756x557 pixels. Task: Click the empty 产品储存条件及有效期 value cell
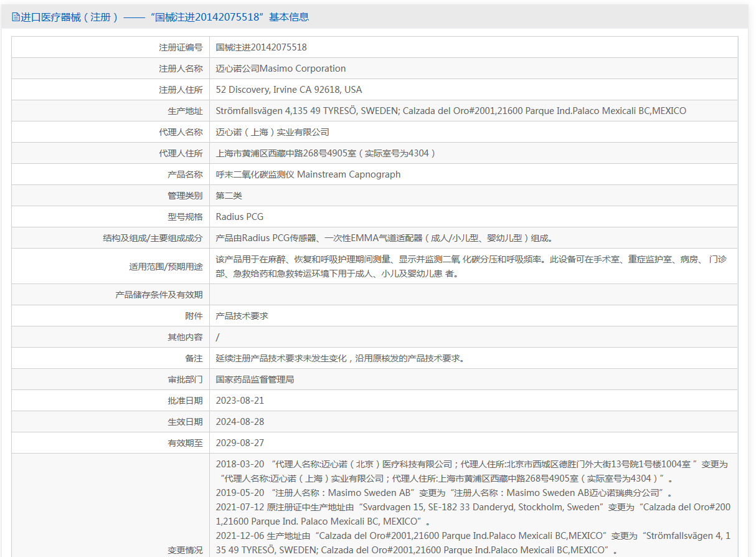click(473, 295)
